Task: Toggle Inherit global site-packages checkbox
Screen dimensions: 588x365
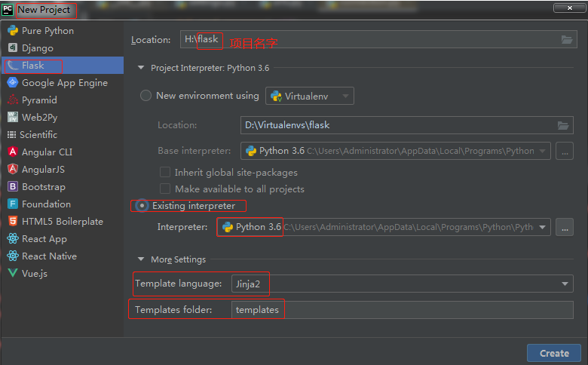Action: click(x=165, y=172)
